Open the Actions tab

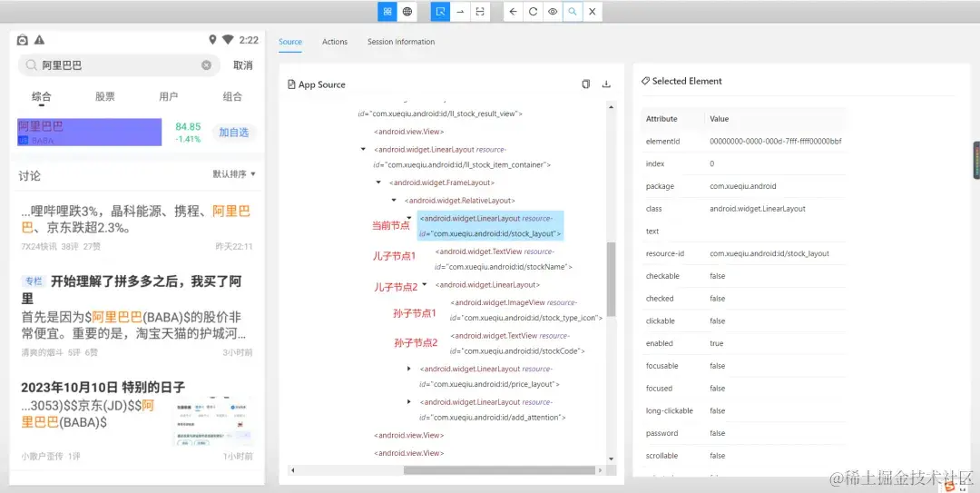[x=334, y=42]
